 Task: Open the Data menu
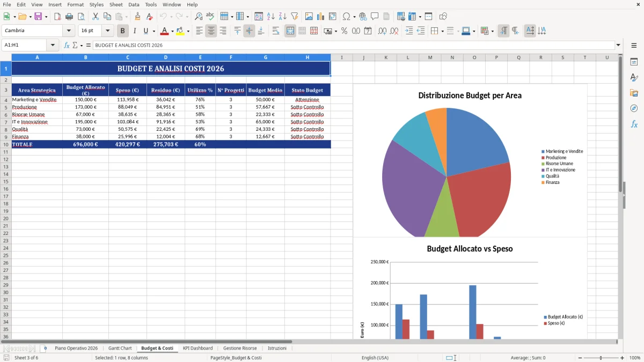(x=134, y=4)
